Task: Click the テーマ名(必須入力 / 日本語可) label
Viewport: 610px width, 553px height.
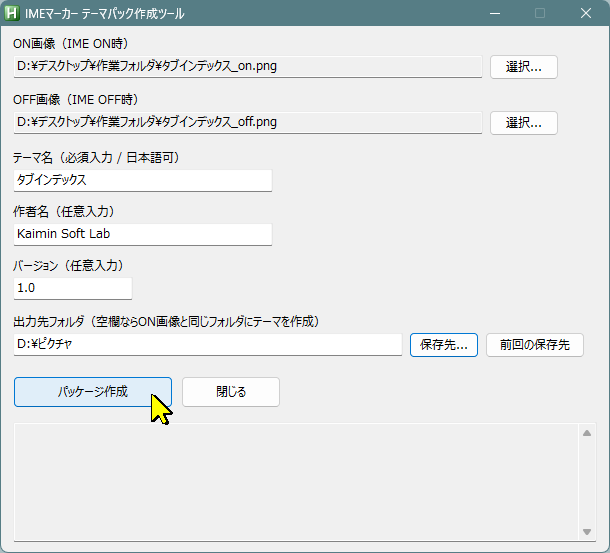Action: [96, 158]
